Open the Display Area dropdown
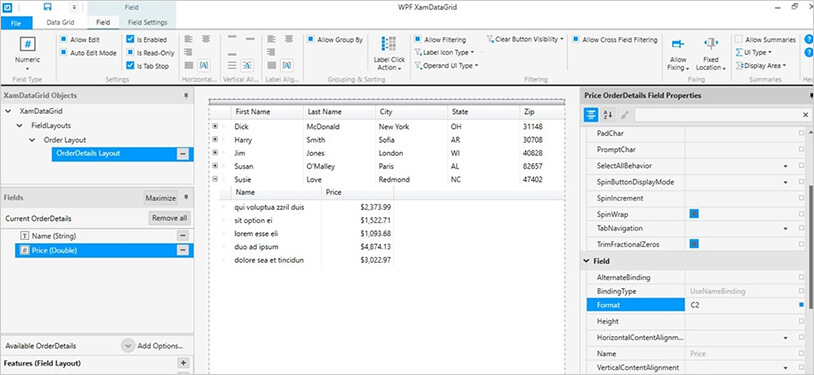Image resolution: width=814 pixels, height=375 pixels. pos(761,65)
